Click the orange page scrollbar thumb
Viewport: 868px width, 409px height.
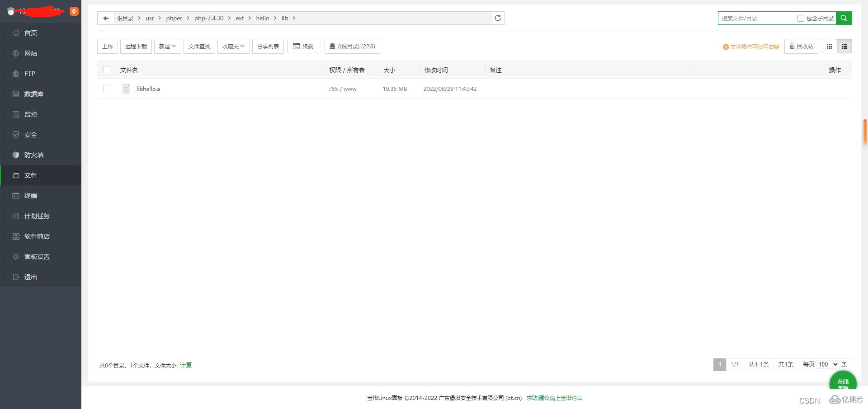(x=865, y=132)
